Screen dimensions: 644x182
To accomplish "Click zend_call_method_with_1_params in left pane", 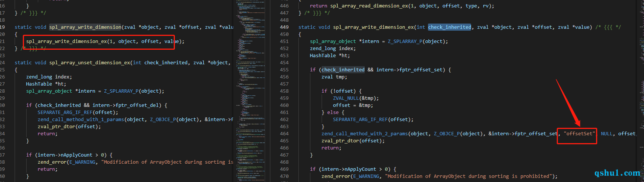I will click(x=81, y=120).
